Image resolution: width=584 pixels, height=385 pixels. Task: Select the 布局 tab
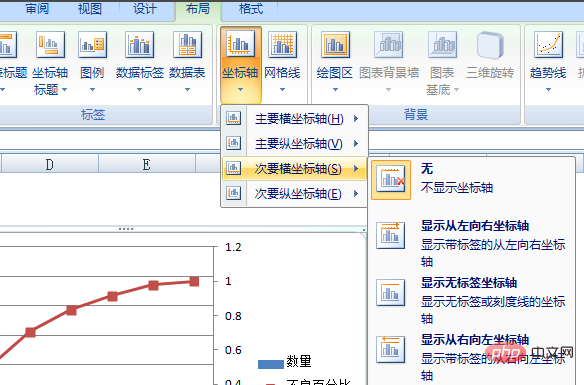(198, 8)
